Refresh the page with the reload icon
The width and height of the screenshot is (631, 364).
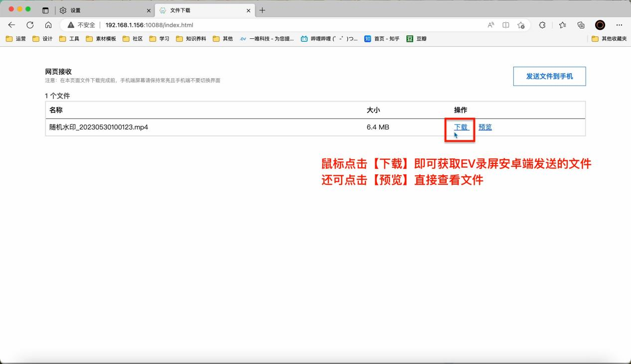click(30, 25)
